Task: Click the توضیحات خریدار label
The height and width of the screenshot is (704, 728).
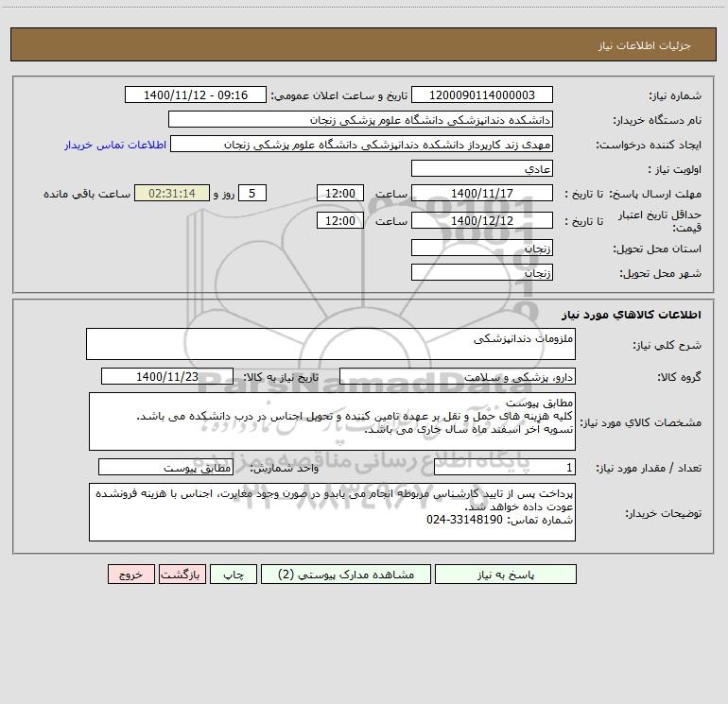Action: pos(663,513)
